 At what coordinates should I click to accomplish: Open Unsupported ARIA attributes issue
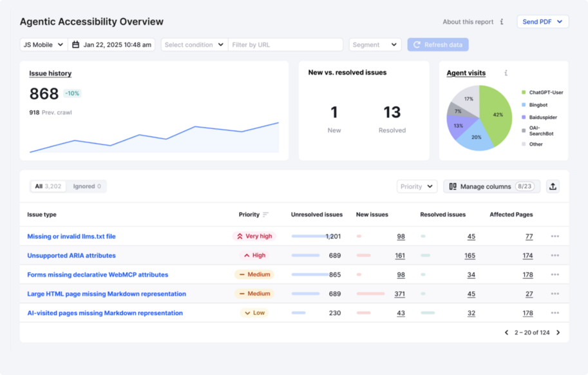point(71,255)
